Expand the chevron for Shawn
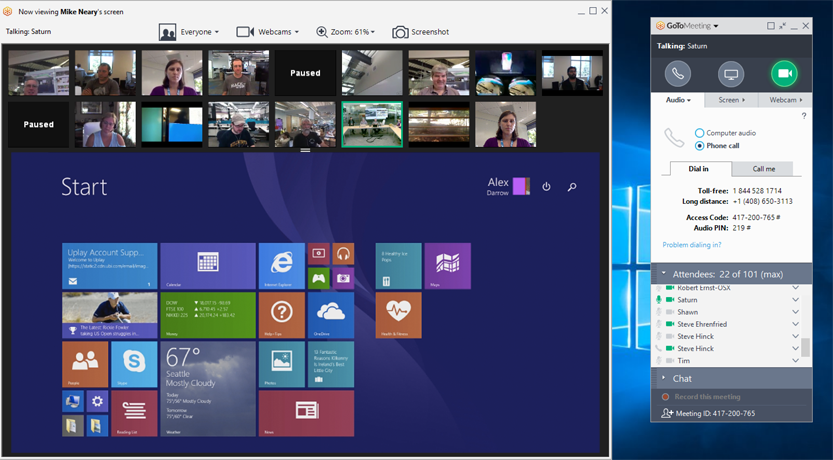 click(x=795, y=312)
